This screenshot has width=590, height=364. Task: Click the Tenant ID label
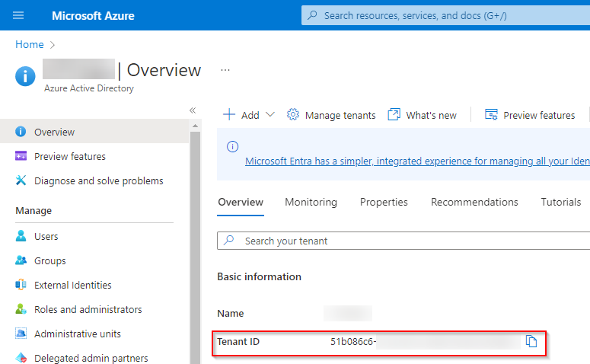pyautogui.click(x=238, y=341)
